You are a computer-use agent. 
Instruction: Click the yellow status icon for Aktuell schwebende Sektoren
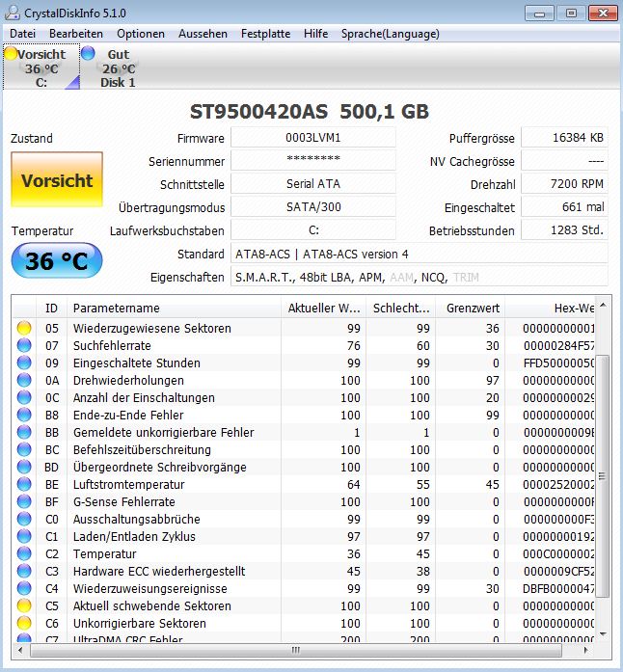point(24,606)
